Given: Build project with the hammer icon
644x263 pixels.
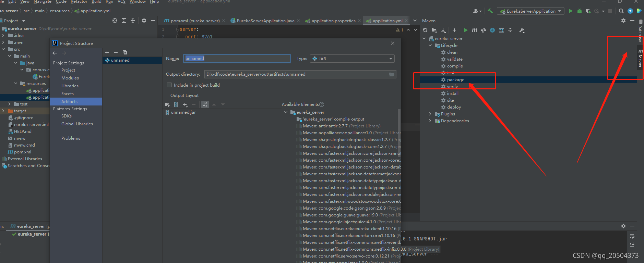Looking at the screenshot, I should [490, 11].
